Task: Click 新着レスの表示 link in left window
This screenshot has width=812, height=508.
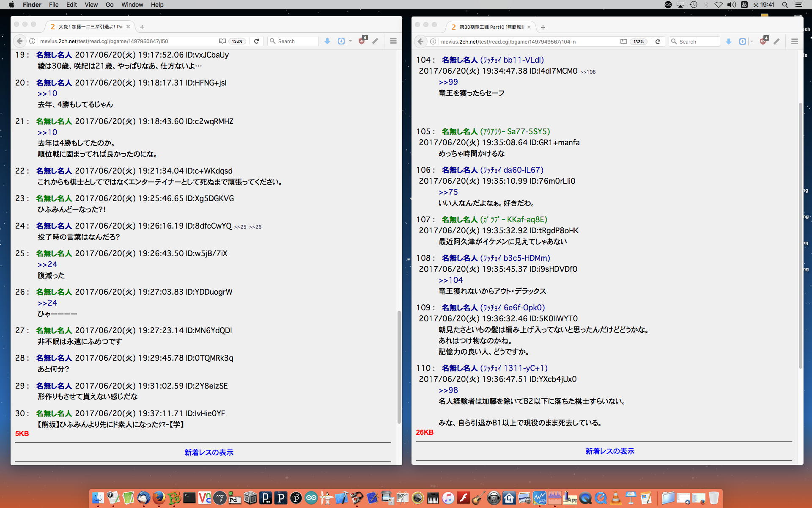Action: pyautogui.click(x=208, y=453)
